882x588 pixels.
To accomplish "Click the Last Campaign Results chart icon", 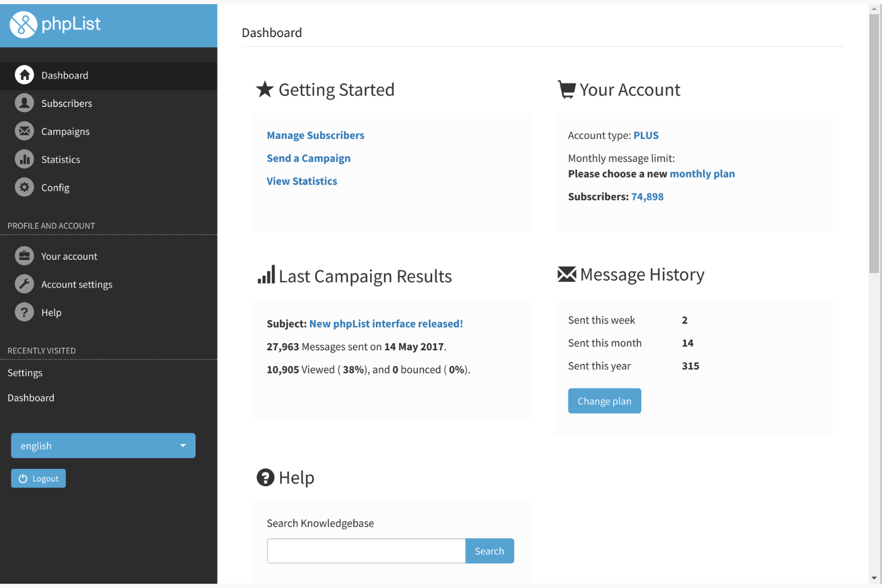I will (266, 275).
